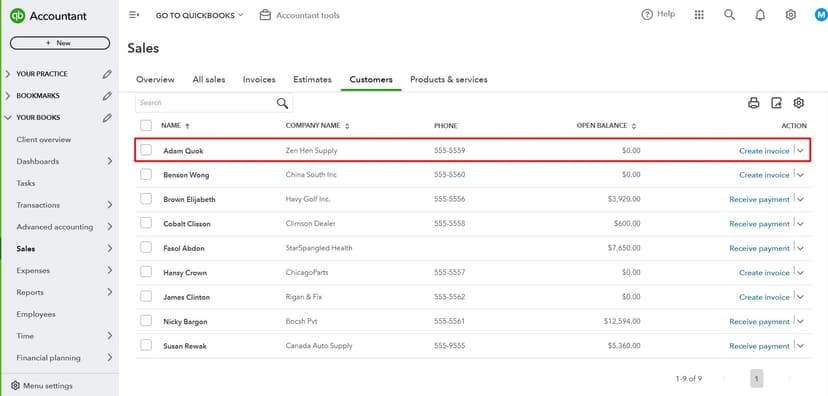Screen dimensions: 828x396
Task: Open Tasks in sidebar
Action: click(26, 183)
